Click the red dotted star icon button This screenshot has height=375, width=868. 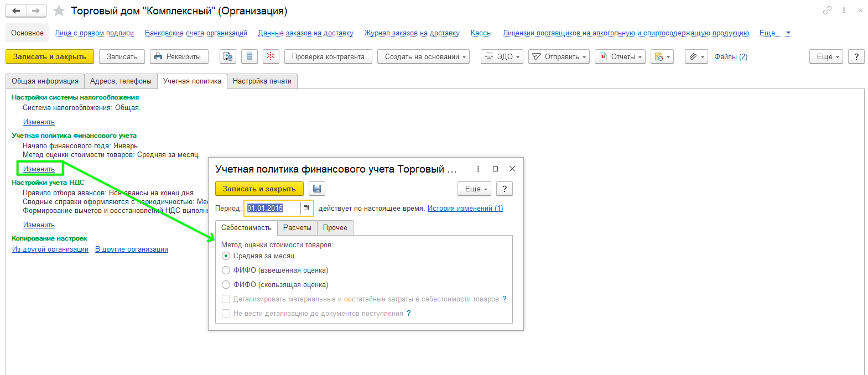point(270,56)
